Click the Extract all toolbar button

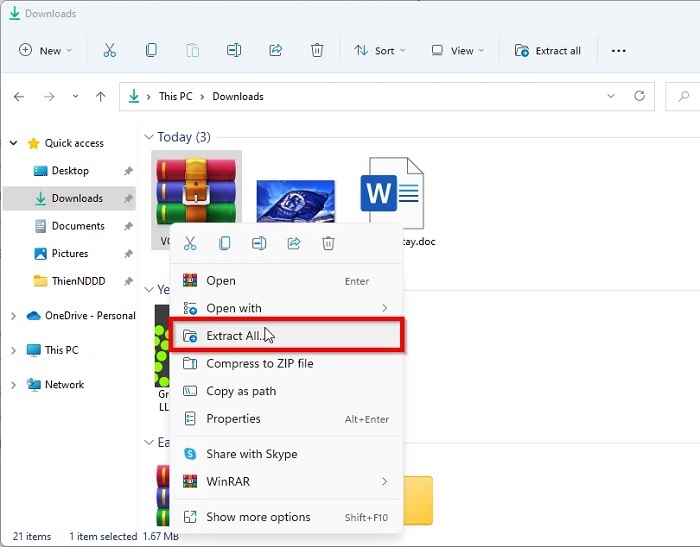(547, 50)
